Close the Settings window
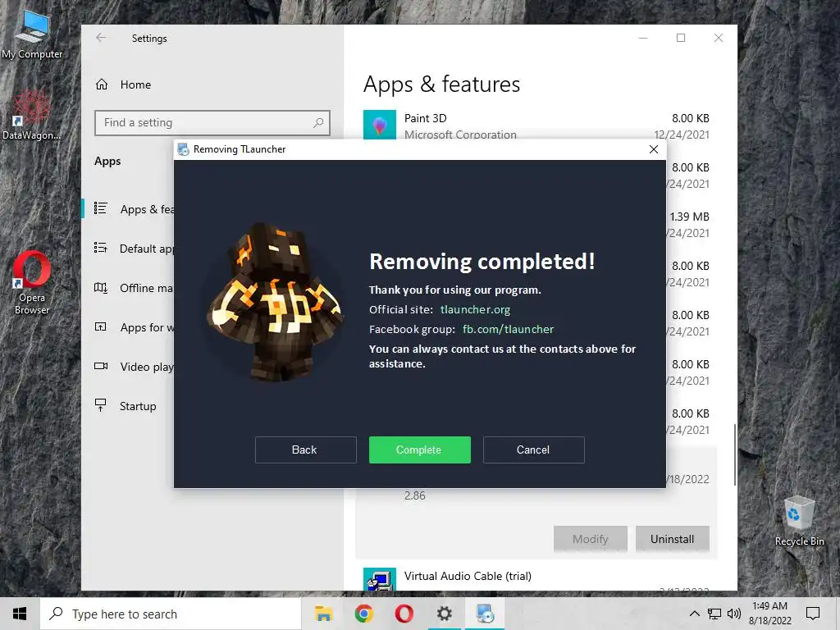 pyautogui.click(x=719, y=38)
